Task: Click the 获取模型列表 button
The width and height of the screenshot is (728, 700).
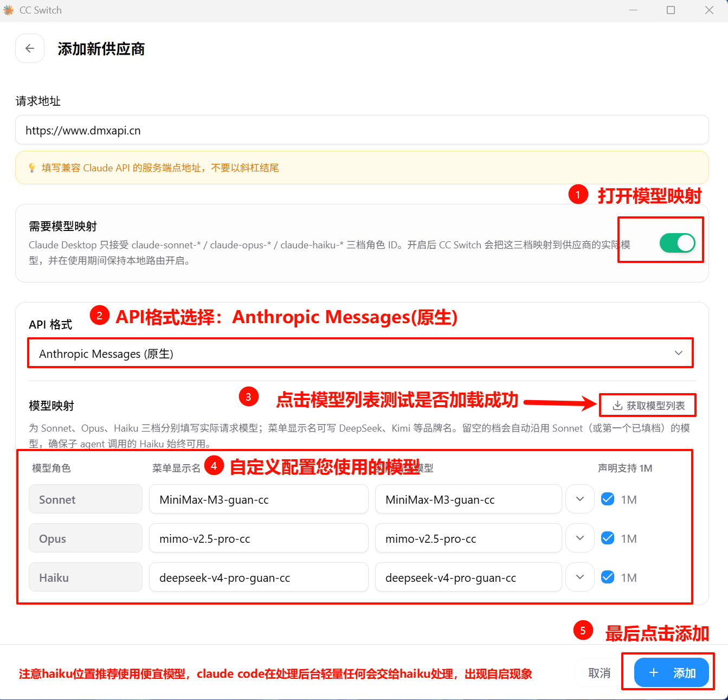Action: coord(648,405)
